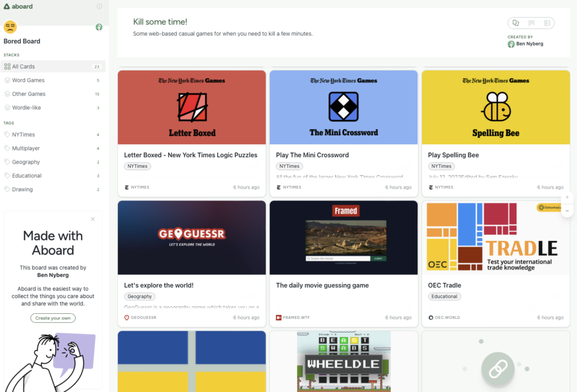Click the weary-face Bored Board emoji

[x=10, y=27]
